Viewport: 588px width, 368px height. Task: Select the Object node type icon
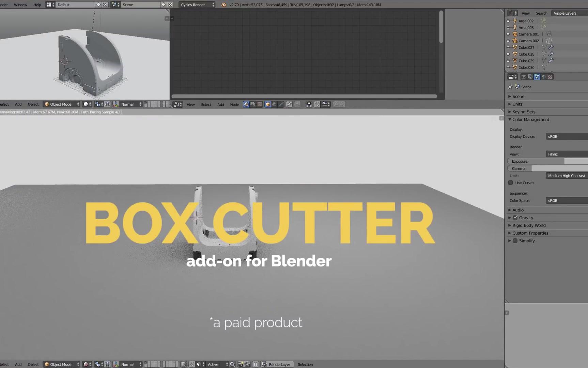click(x=268, y=104)
